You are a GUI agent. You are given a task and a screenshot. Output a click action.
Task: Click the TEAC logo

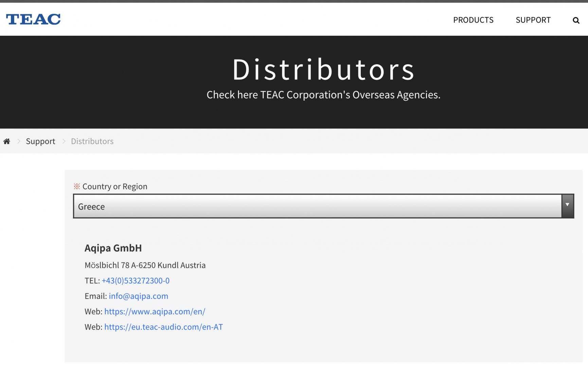33,19
